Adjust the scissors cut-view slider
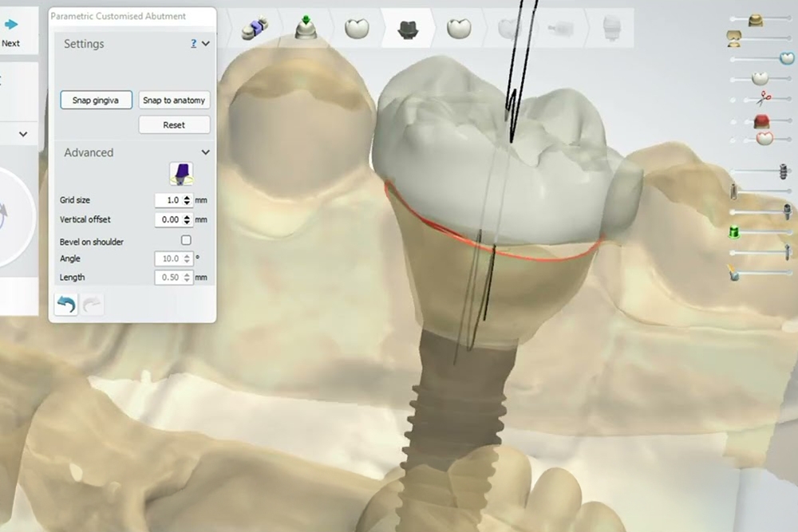The width and height of the screenshot is (798, 532). click(x=764, y=99)
